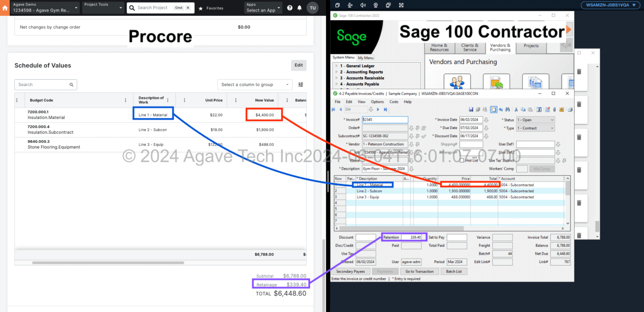The width and height of the screenshot is (644, 312).
Task: Click the scissors Cut icon
Action: (516, 109)
